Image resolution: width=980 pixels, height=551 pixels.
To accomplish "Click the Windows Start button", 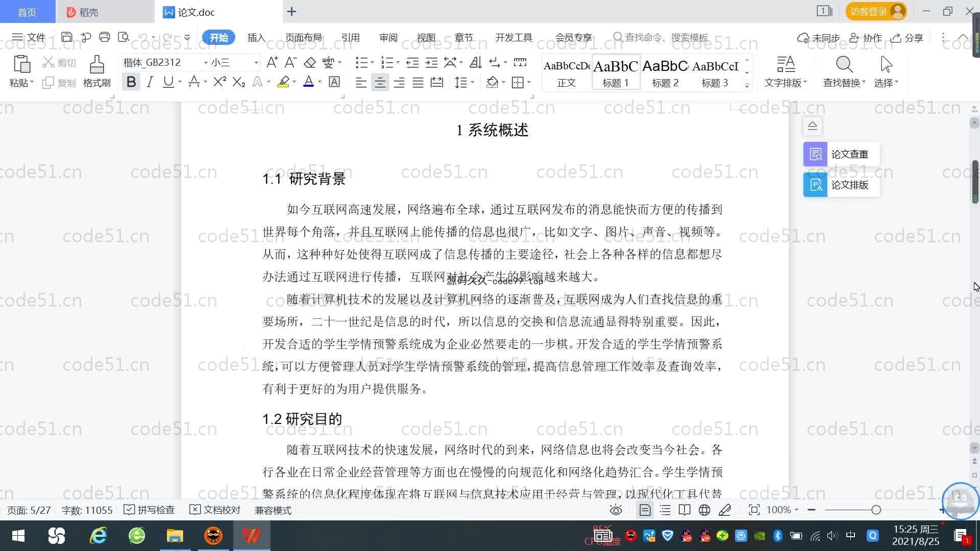I will click(18, 536).
